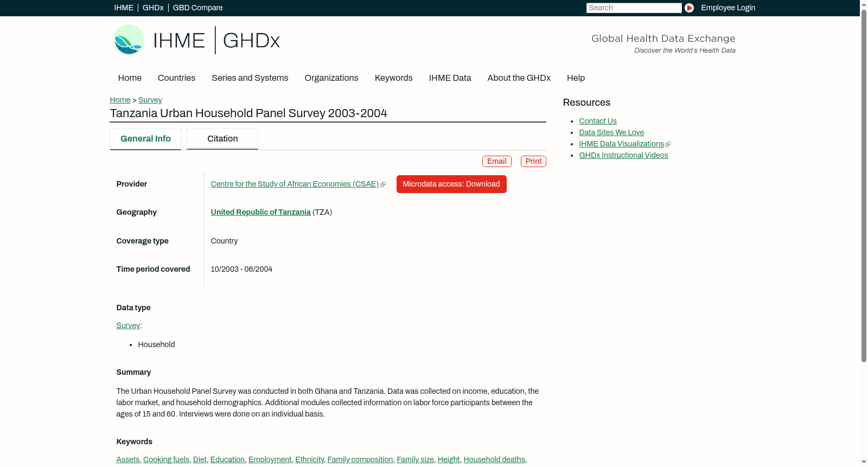Click the page title Tanzania Urban Household Panel Survey

click(248, 113)
